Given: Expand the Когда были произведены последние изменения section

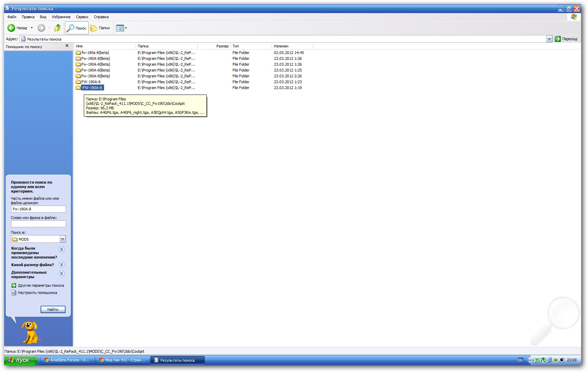Looking at the screenshot, I should 62,249.
